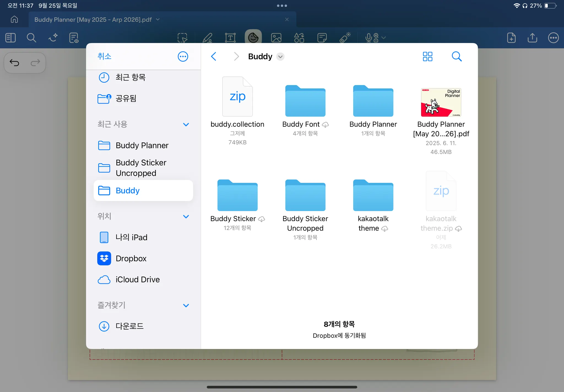
Task: Select the image insert tool
Action: [x=276, y=38]
